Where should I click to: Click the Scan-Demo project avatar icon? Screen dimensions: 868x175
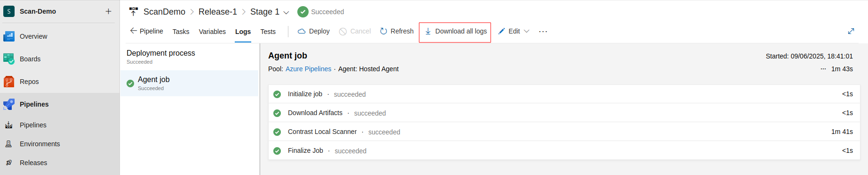coord(9,11)
